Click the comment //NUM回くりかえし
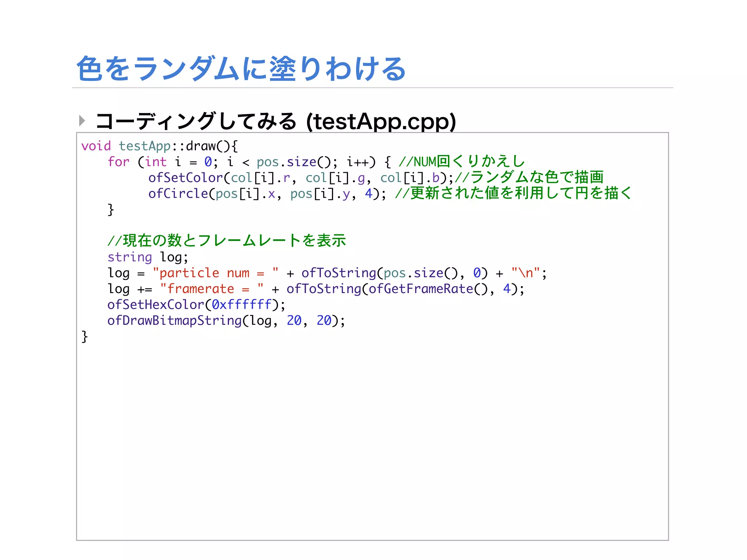 [x=462, y=162]
